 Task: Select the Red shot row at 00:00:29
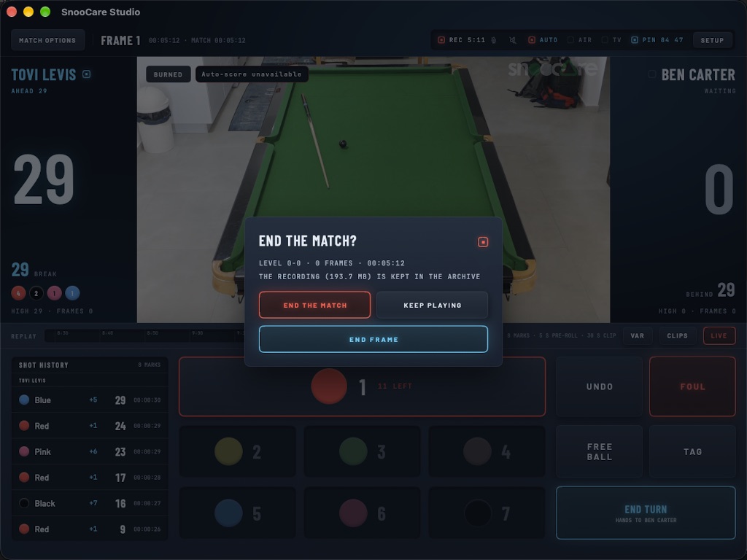(x=90, y=426)
